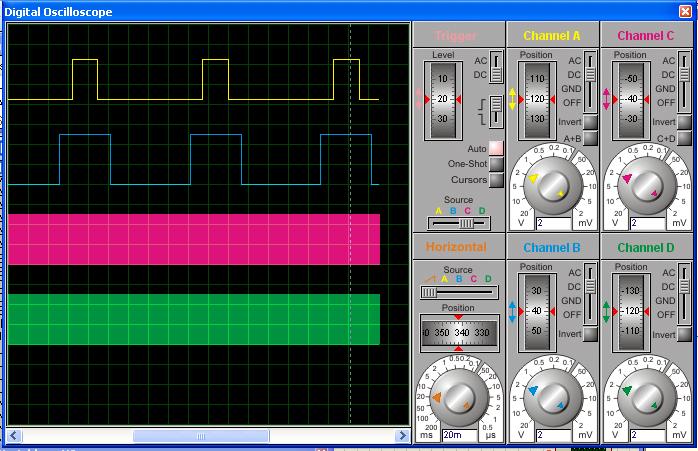Click the Channel D Position wheel
Screen dimensions: 698x451
631,312
